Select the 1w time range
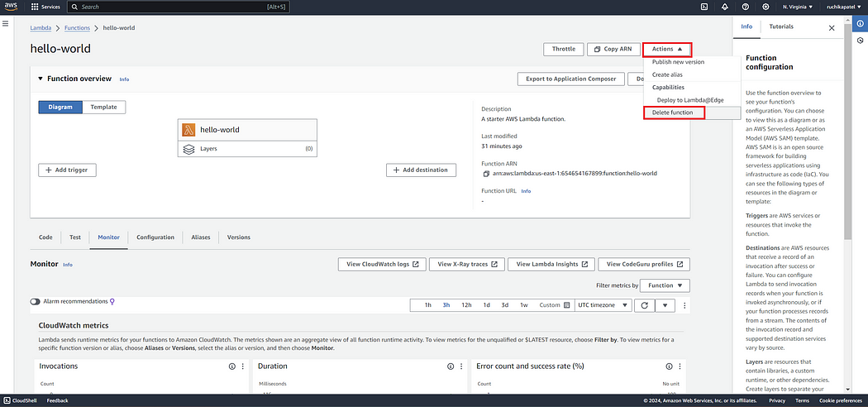 (524, 305)
